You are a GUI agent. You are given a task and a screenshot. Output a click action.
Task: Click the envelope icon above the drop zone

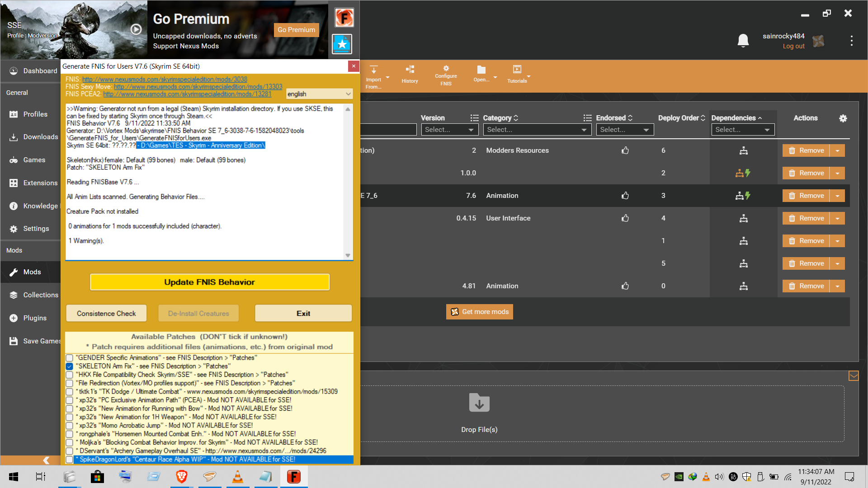(854, 376)
